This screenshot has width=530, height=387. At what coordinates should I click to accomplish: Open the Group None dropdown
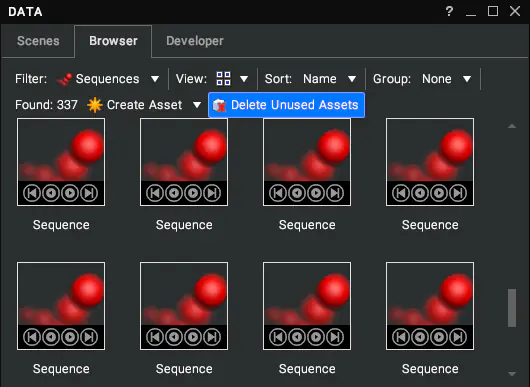pos(446,79)
